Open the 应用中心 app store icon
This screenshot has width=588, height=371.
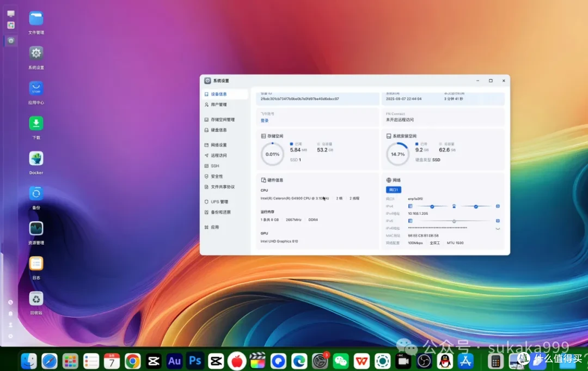[36, 89]
